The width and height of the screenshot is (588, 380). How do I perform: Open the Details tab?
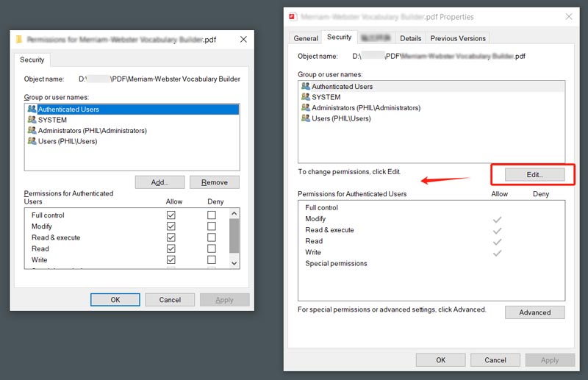tap(410, 38)
